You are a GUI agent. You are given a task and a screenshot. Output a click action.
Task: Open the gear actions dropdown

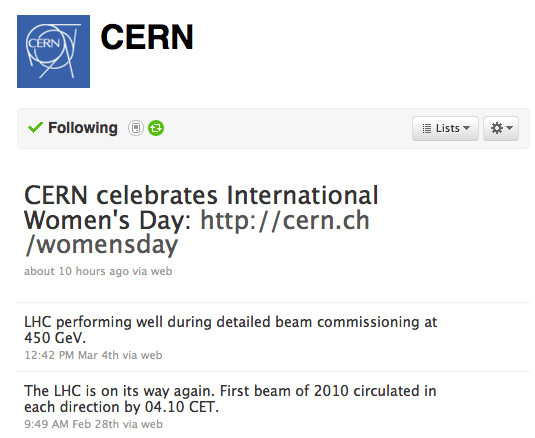coord(501,128)
